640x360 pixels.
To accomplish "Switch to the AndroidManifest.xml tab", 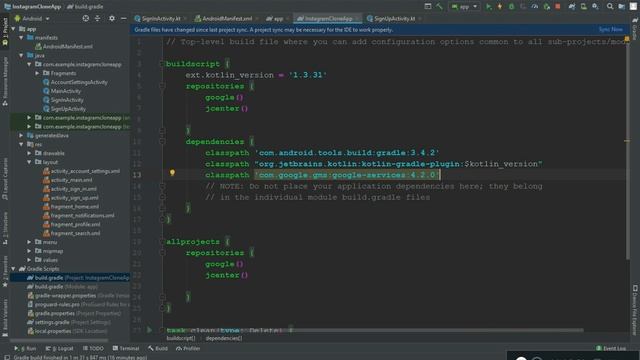I will pos(226,19).
